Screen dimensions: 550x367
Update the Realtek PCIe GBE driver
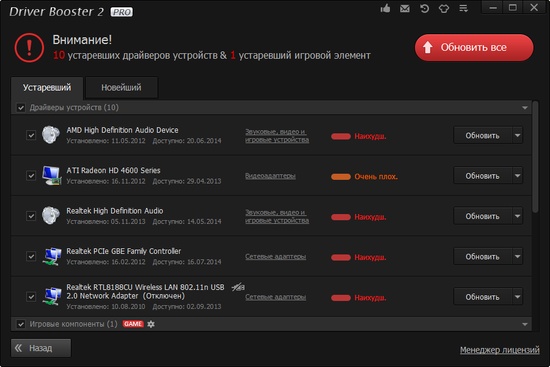pos(483,257)
